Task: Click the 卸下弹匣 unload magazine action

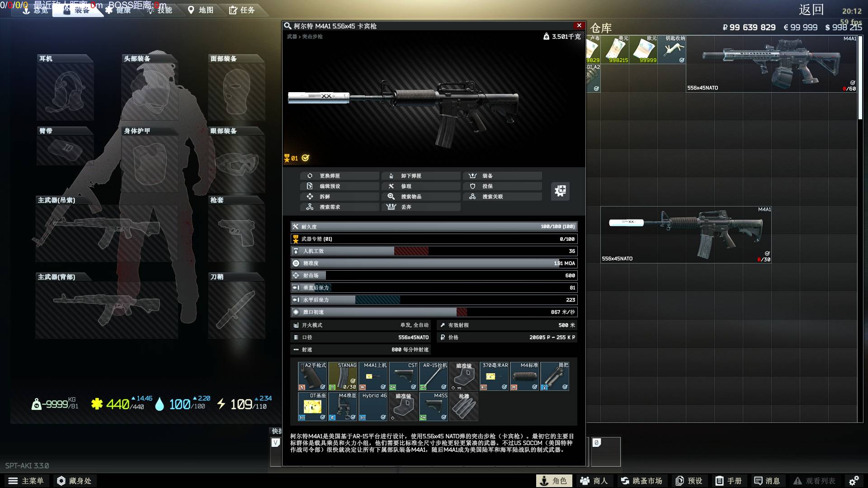Action: tap(421, 176)
